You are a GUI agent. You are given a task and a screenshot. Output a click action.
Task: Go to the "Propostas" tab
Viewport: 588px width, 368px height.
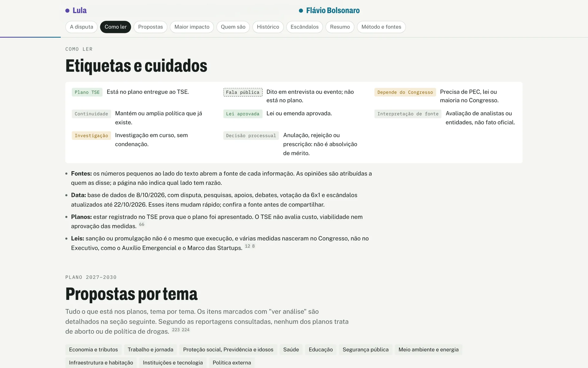click(150, 27)
